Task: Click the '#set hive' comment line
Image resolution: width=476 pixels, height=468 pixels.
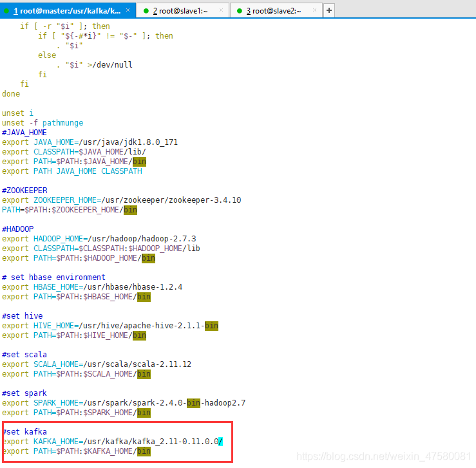Action: pos(22,315)
